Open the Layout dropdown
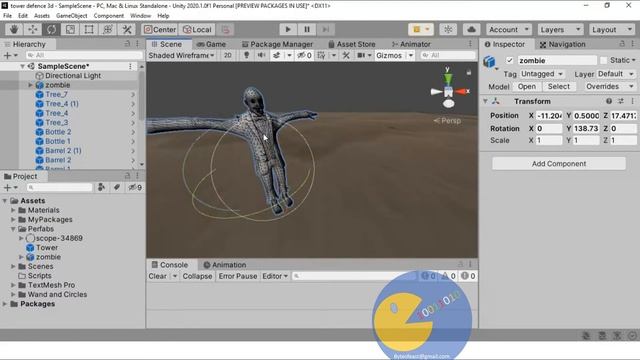Viewport: 640px width, 360px height. click(611, 29)
